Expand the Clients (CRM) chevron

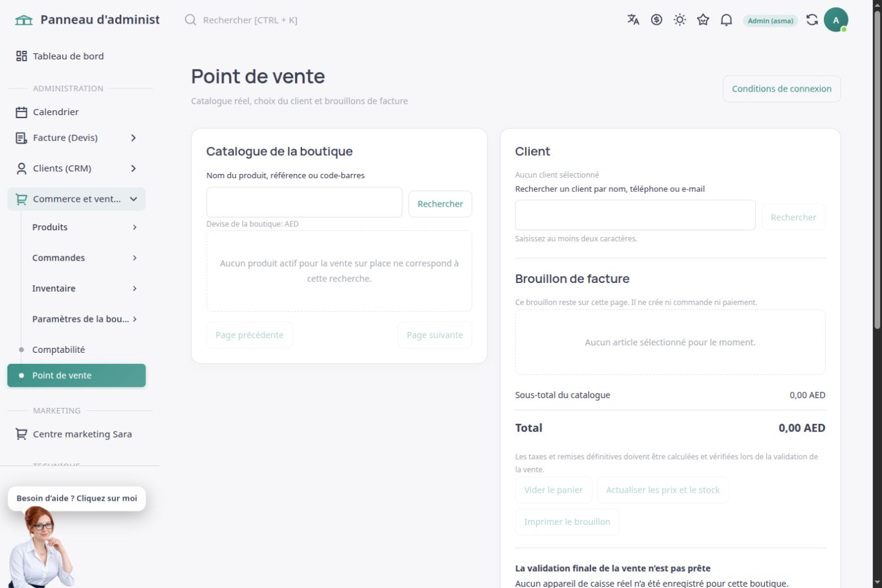pyautogui.click(x=133, y=168)
